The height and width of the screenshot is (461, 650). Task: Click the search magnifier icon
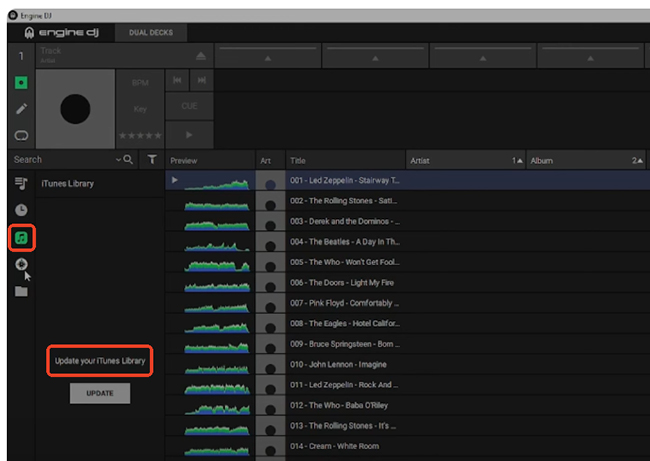pyautogui.click(x=128, y=159)
